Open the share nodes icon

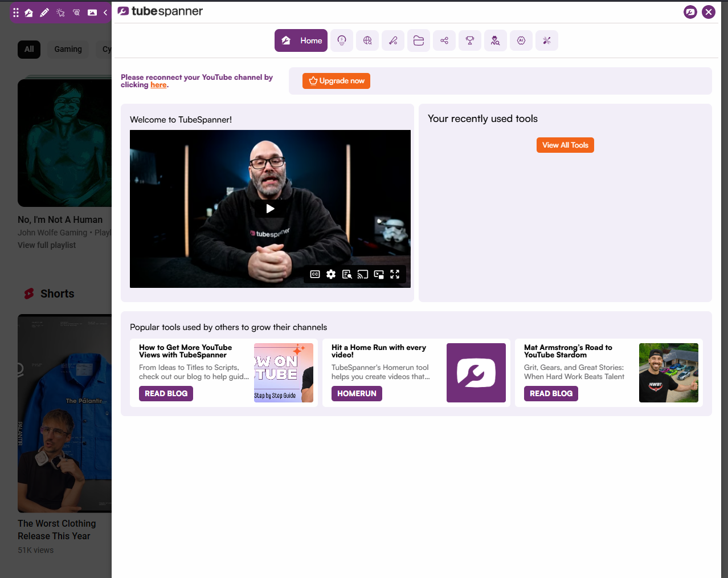444,40
